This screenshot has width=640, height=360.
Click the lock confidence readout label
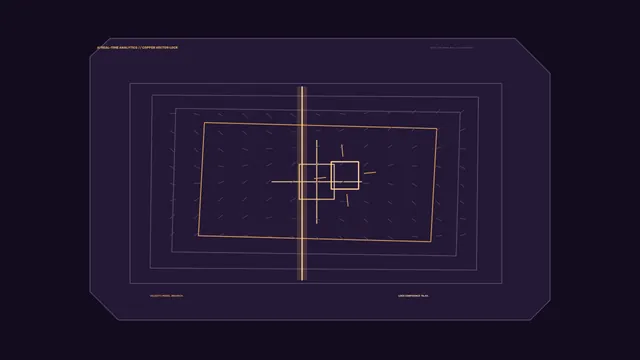pos(413,296)
